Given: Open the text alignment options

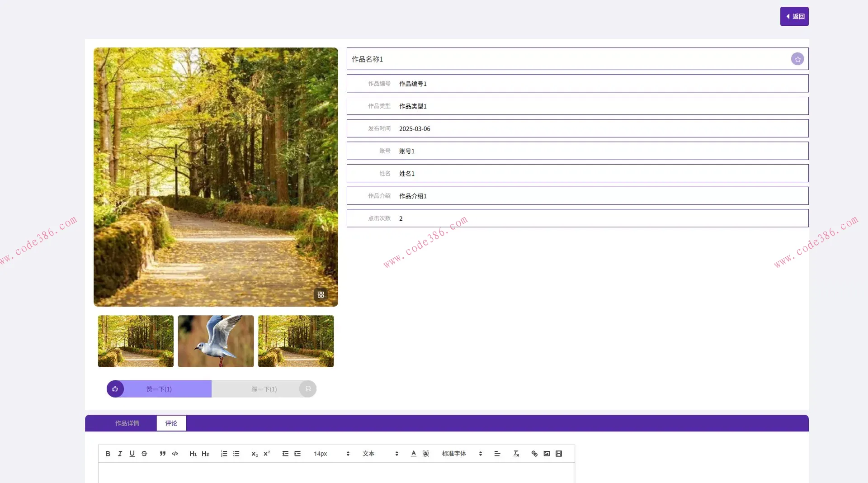Looking at the screenshot, I should click(x=497, y=454).
